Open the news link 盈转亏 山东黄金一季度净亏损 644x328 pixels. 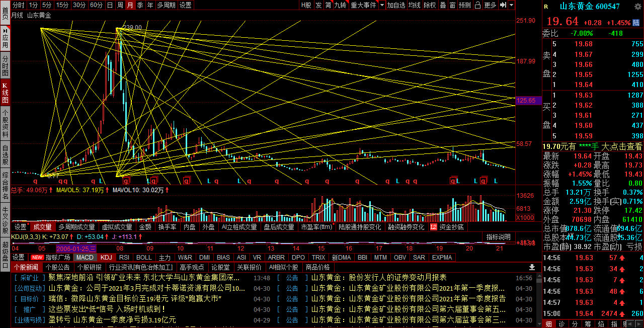112,320
